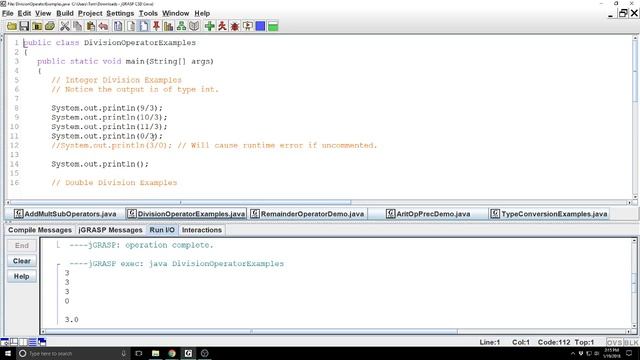Click the End button
640x360 pixels.
tap(22, 245)
